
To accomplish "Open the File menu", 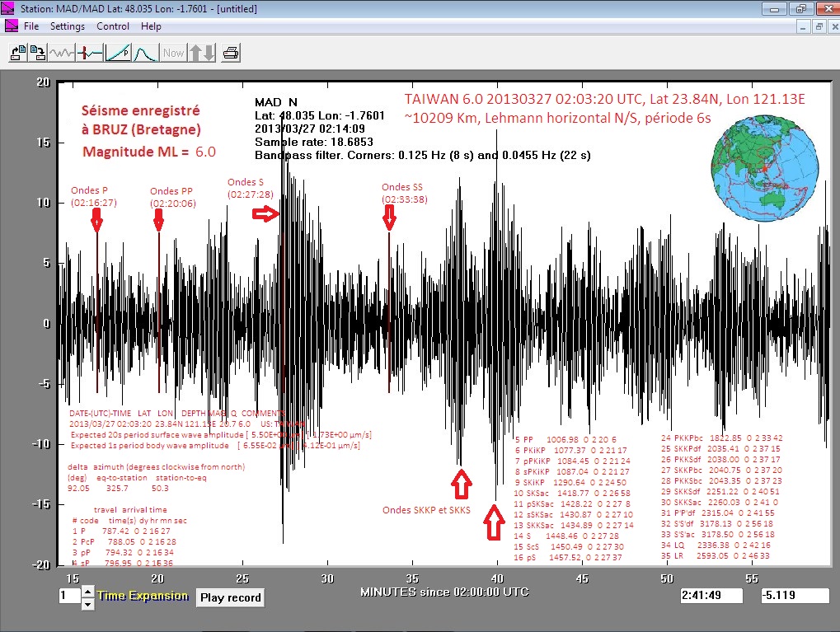I will (x=31, y=26).
